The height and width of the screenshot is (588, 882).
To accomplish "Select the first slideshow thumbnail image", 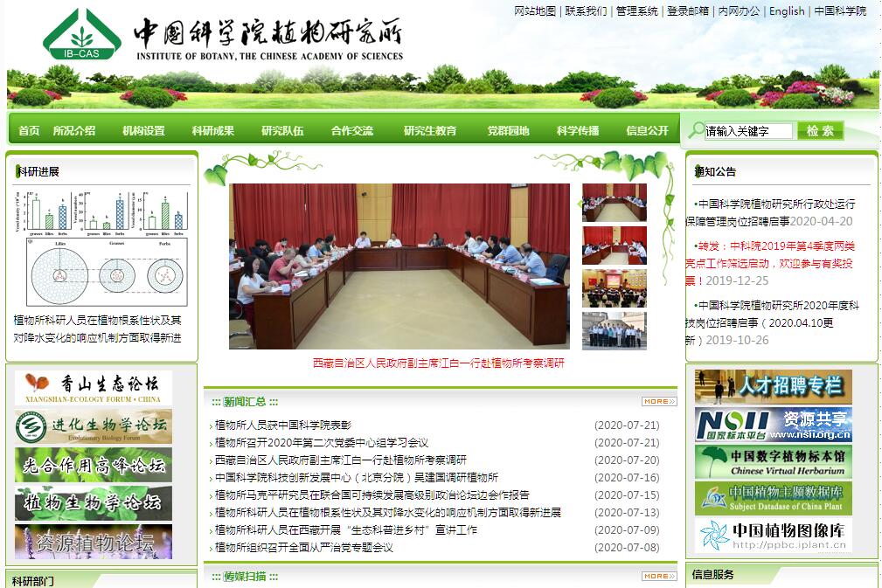I will [615, 203].
